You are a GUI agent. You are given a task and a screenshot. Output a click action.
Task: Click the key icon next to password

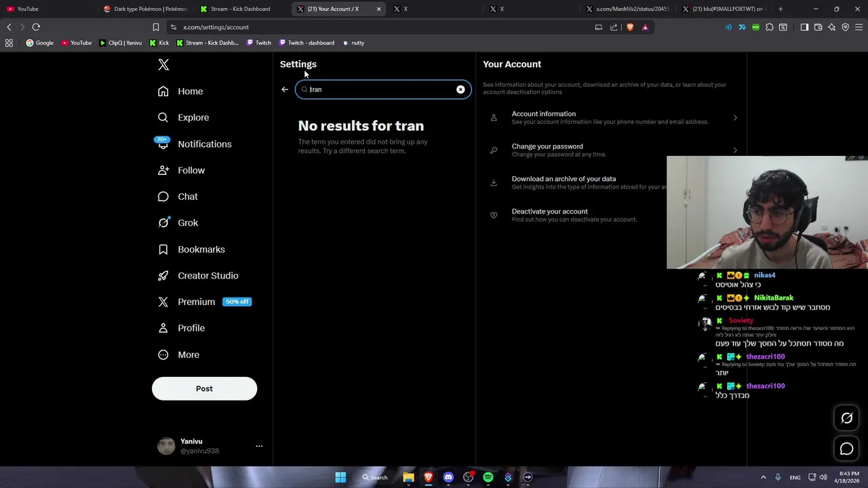(494, 150)
